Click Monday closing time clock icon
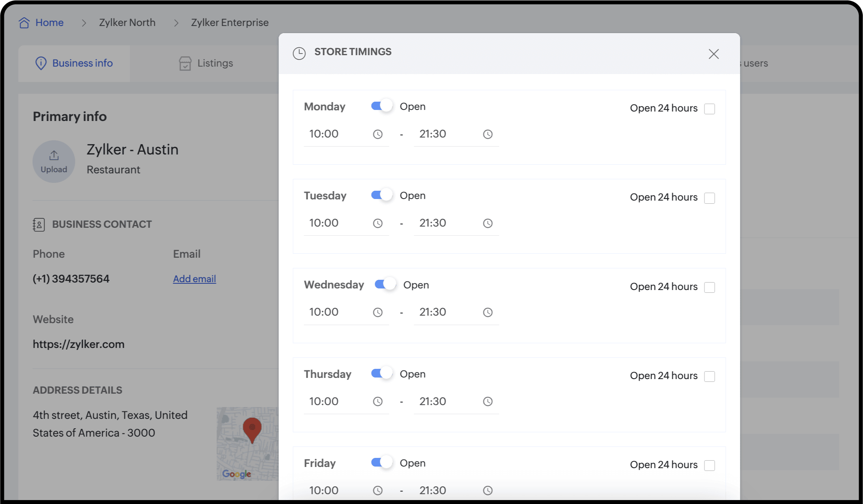 488,134
